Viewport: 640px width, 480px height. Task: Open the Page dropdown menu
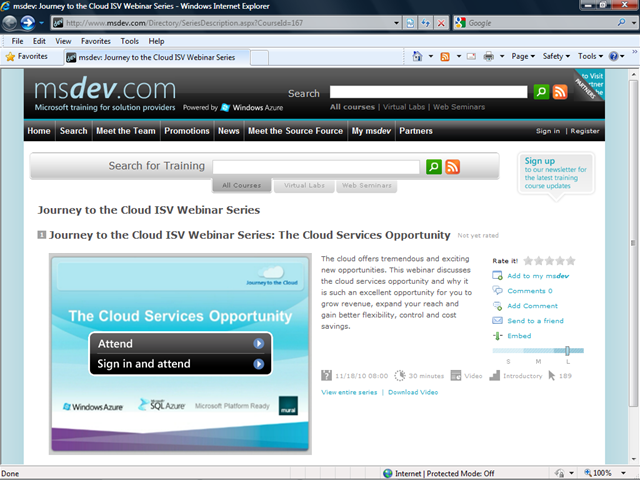tap(523, 56)
